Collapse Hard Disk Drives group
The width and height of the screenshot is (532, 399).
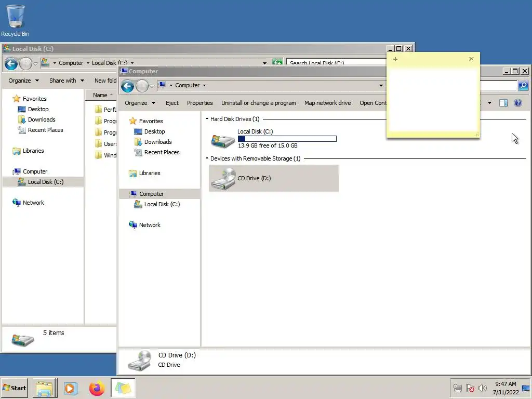[x=207, y=119]
